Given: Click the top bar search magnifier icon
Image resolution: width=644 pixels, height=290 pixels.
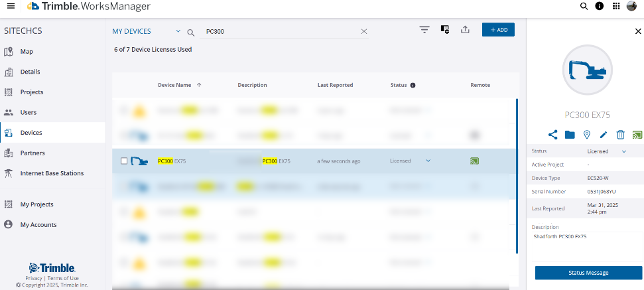Looking at the screenshot, I should (x=584, y=6).
